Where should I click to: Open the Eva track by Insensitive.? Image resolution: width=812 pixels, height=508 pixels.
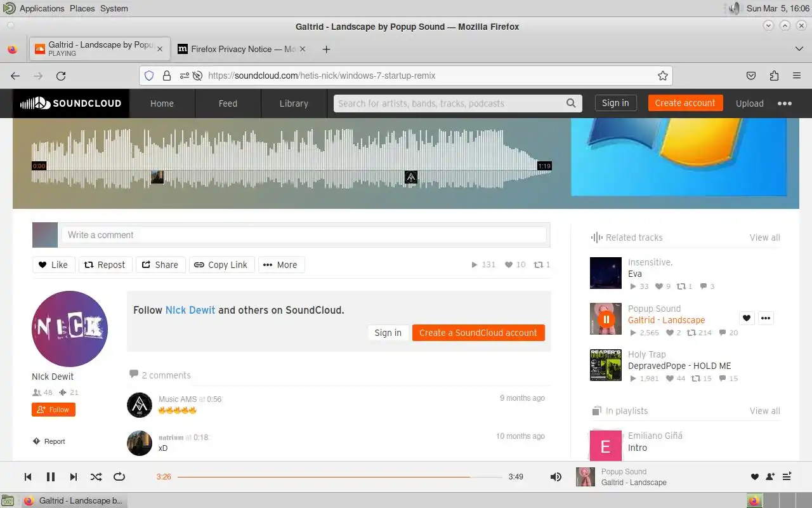click(635, 274)
